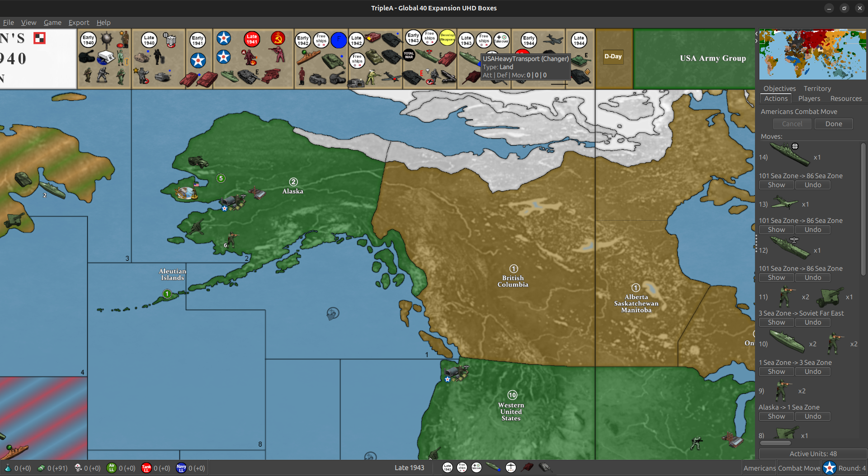Click the Takeover icon at the bottom bar
The image size is (868, 476).
pos(476,468)
